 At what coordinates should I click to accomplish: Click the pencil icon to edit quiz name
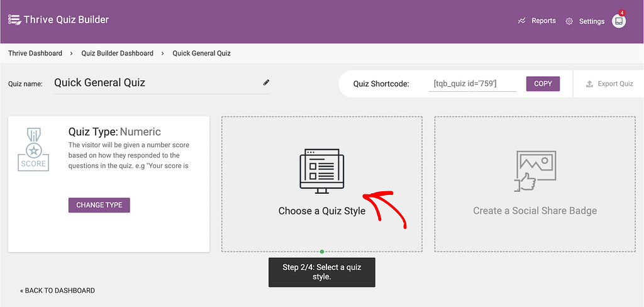click(x=266, y=82)
